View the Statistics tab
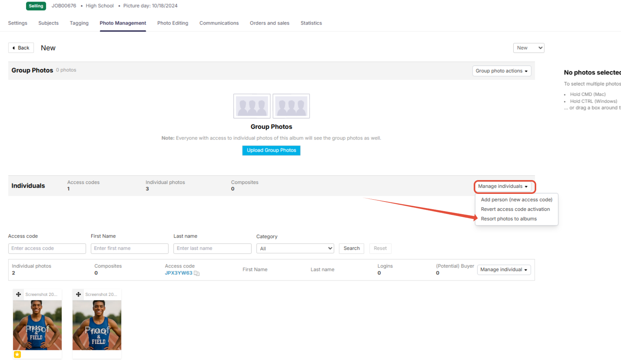621x364 pixels. coord(311,23)
